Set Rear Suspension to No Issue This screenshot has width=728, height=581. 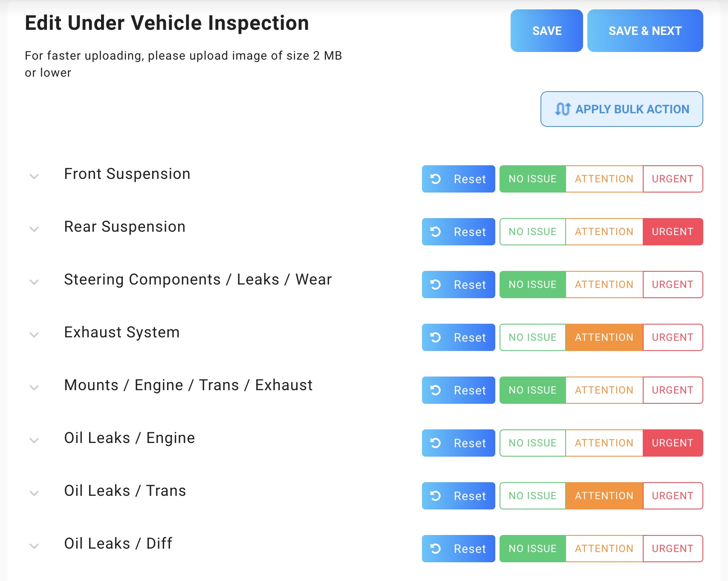532,232
